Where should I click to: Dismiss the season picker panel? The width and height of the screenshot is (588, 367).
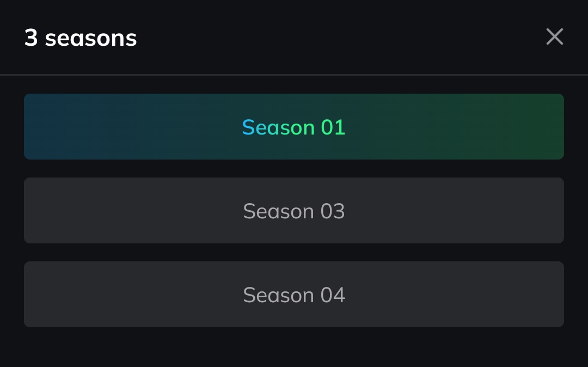coord(554,37)
